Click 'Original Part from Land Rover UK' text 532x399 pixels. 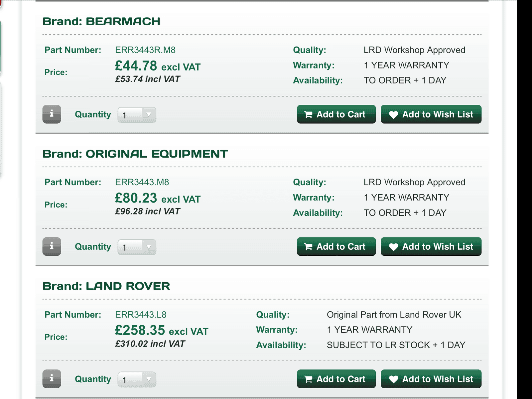394,315
